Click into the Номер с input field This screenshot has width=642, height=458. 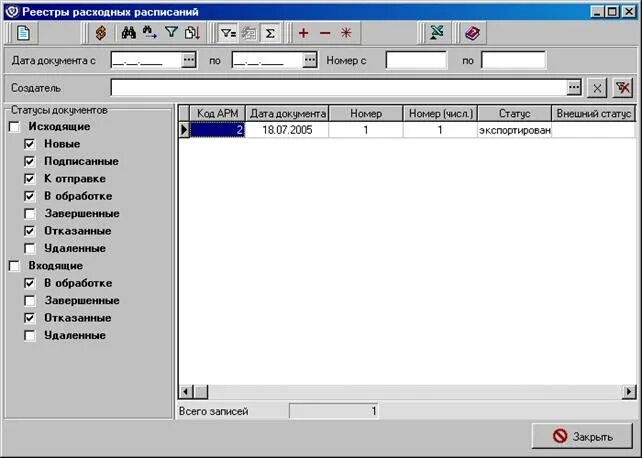click(x=416, y=61)
